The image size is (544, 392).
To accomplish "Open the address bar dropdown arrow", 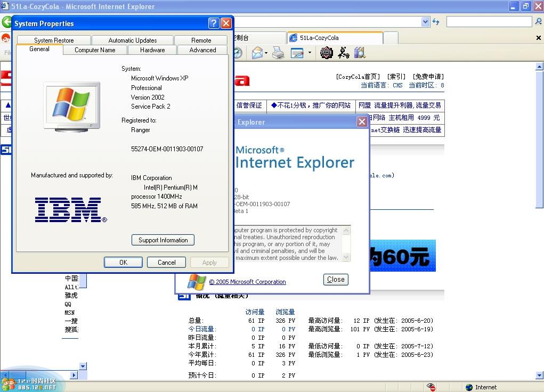I will click(x=425, y=22).
